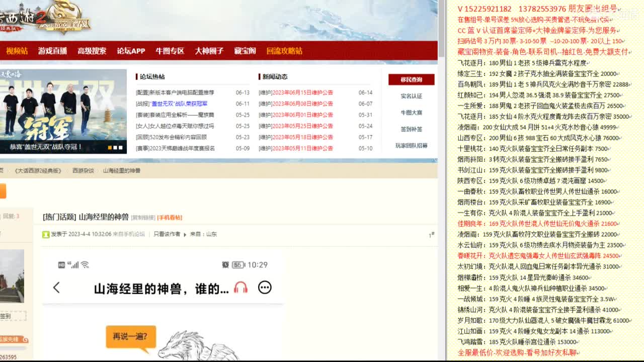This screenshot has height=362, width=644.
Task: Expand the arrow after 只看该作者
Action: point(185,234)
